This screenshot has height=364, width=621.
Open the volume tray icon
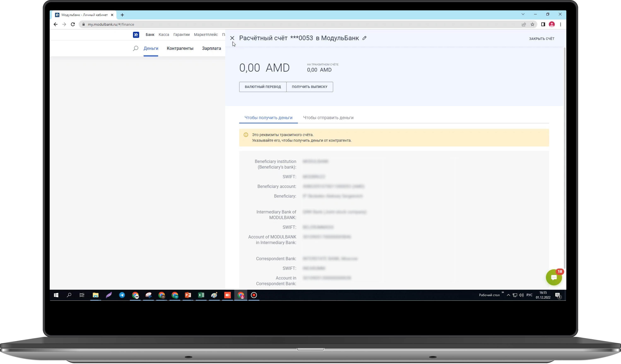point(521,296)
